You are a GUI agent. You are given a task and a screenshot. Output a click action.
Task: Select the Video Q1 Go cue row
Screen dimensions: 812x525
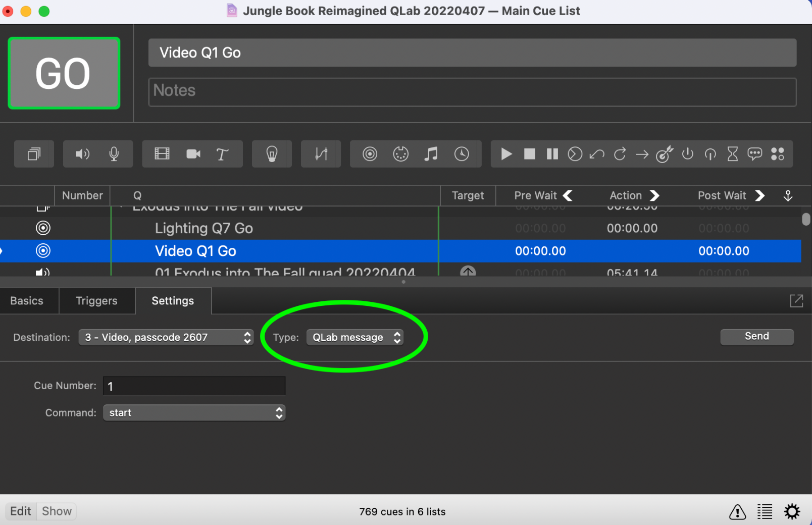tap(400, 251)
